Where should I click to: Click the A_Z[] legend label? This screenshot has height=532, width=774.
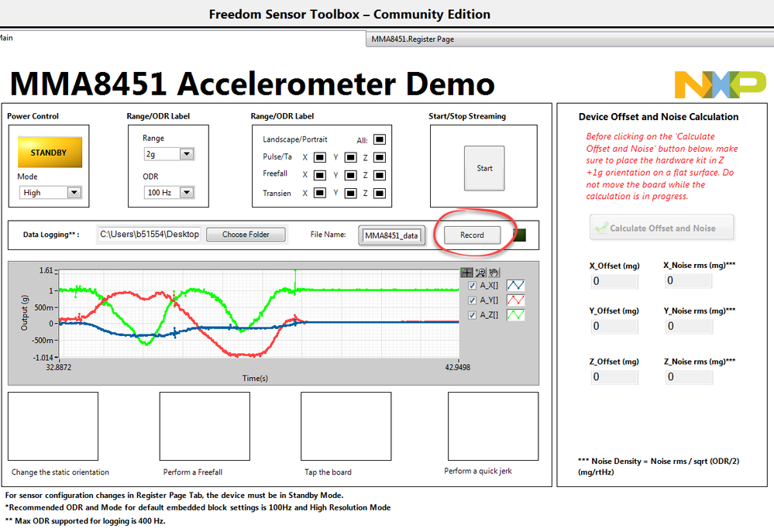489,315
